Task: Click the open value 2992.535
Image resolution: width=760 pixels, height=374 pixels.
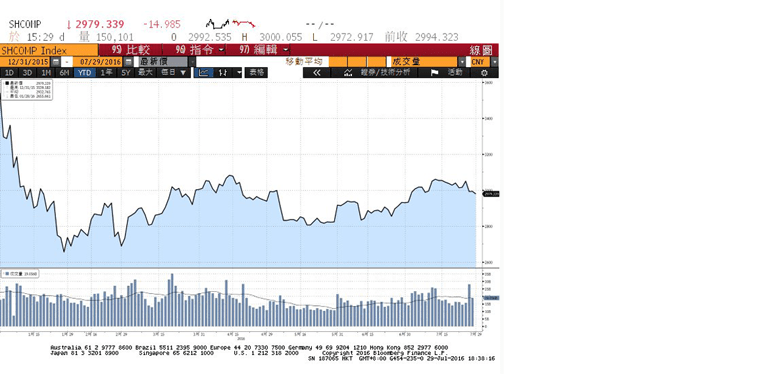Action: tap(209, 37)
